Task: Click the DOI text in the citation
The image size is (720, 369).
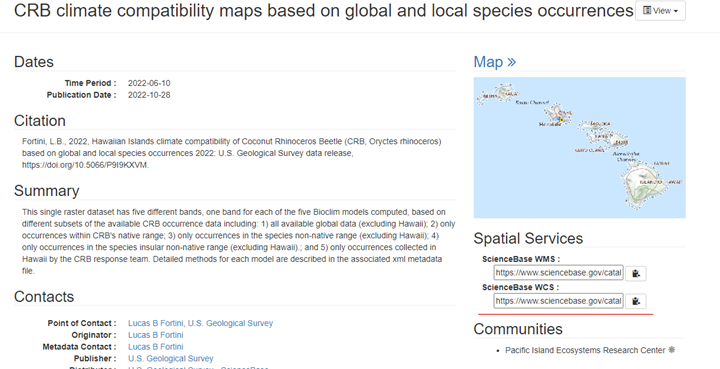Action: tap(85, 165)
